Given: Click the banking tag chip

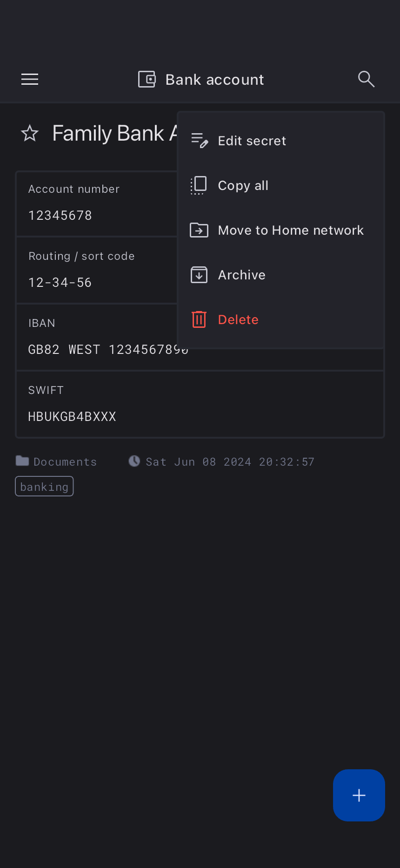Looking at the screenshot, I should (x=44, y=487).
